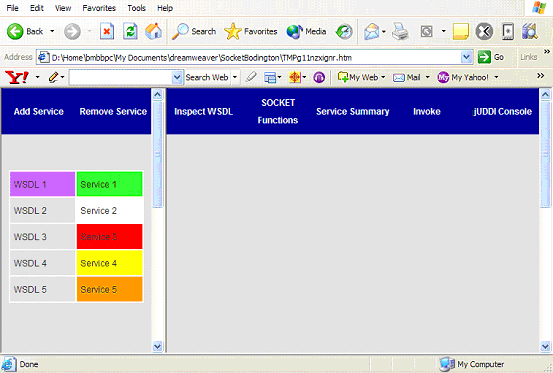This screenshot has width=553, height=373.
Task: Print the page using printer icon
Action: point(400,31)
